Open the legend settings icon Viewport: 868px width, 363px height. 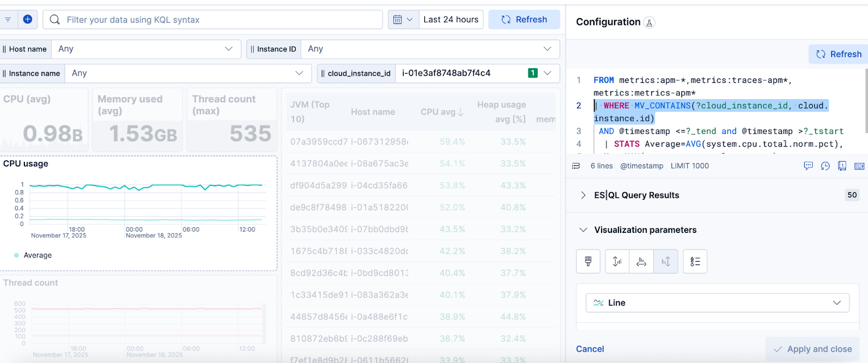[x=695, y=262]
